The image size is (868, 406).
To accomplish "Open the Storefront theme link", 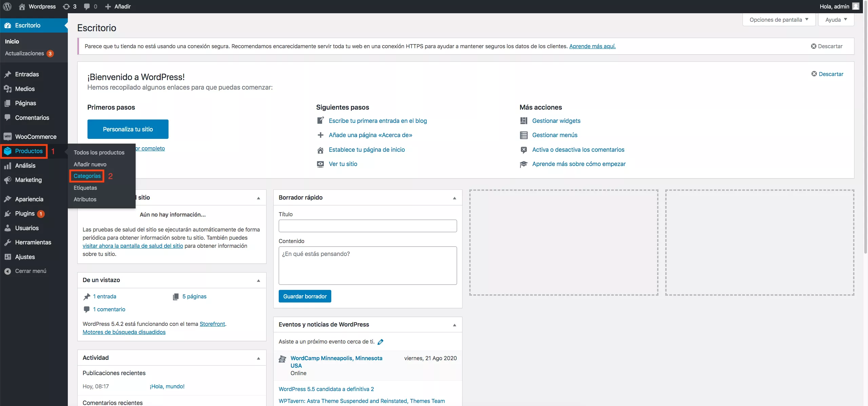I will coord(212,324).
